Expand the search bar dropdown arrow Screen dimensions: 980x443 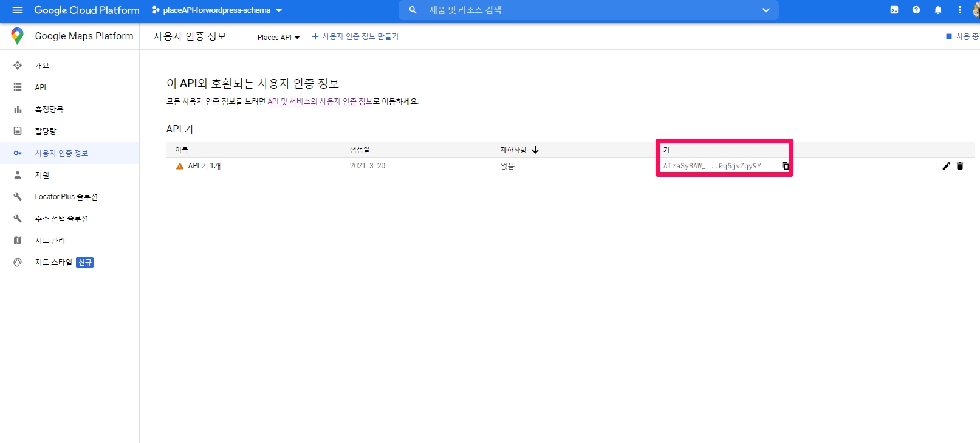pos(766,10)
